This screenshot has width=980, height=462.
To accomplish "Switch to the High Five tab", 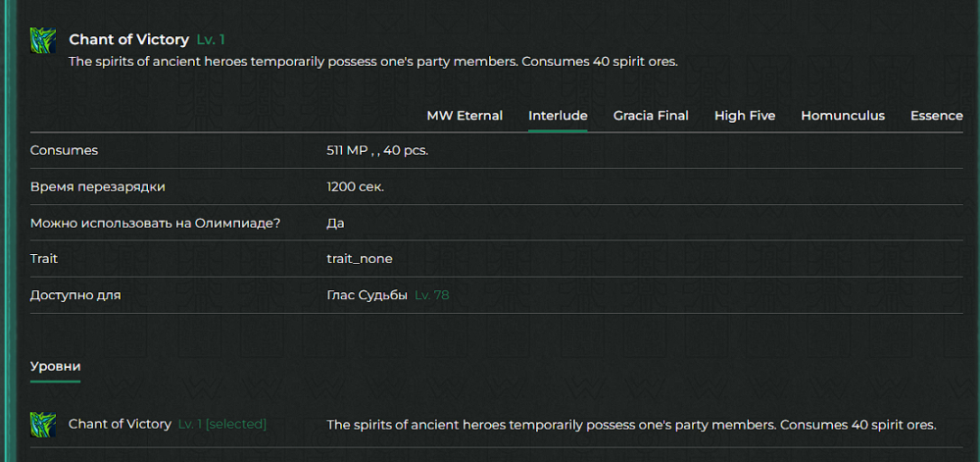I will [x=745, y=116].
